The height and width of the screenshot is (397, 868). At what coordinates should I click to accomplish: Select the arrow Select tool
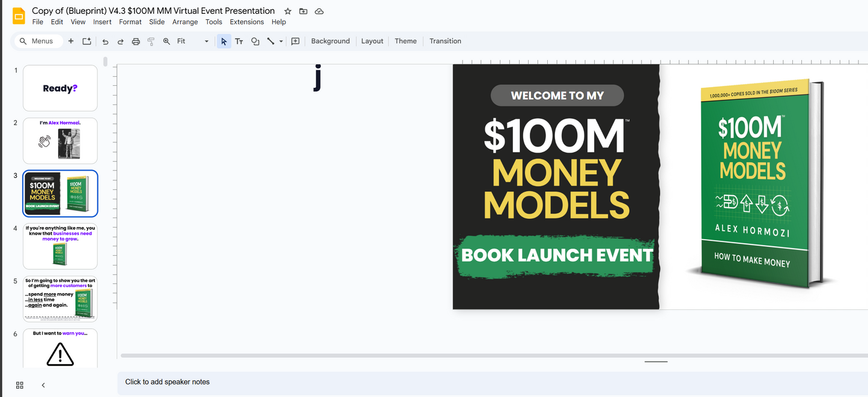(x=223, y=41)
